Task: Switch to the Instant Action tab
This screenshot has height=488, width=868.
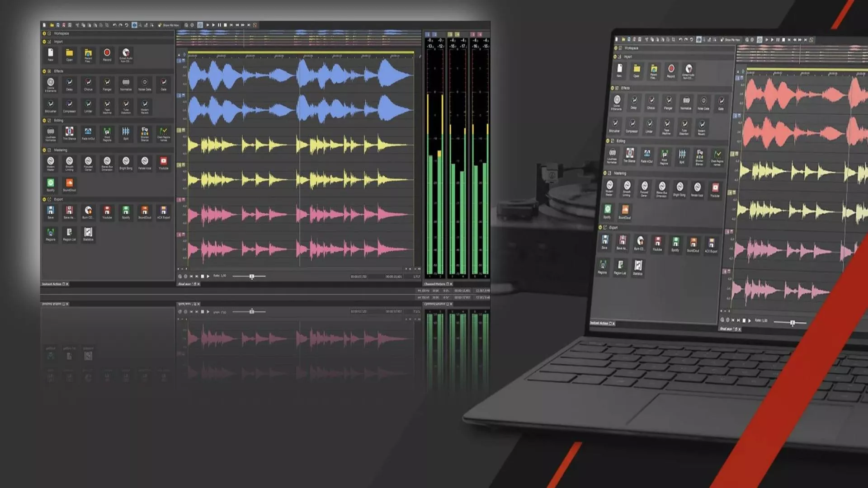Action: tap(52, 284)
